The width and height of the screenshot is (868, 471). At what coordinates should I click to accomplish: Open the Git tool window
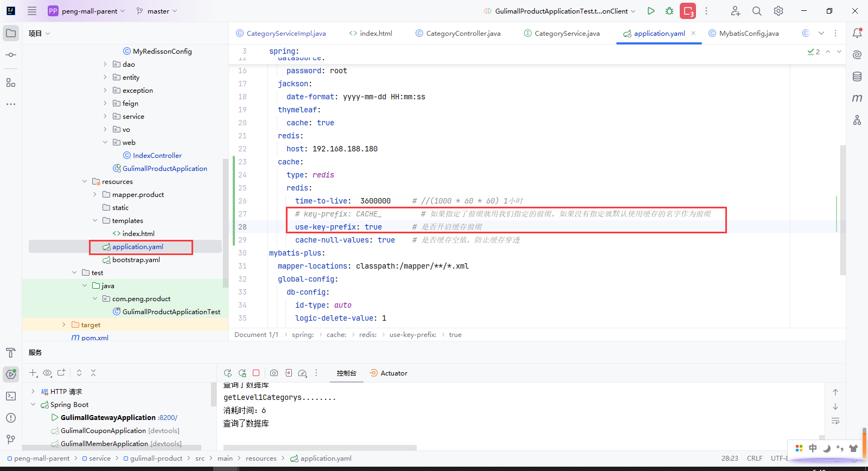click(x=11, y=440)
